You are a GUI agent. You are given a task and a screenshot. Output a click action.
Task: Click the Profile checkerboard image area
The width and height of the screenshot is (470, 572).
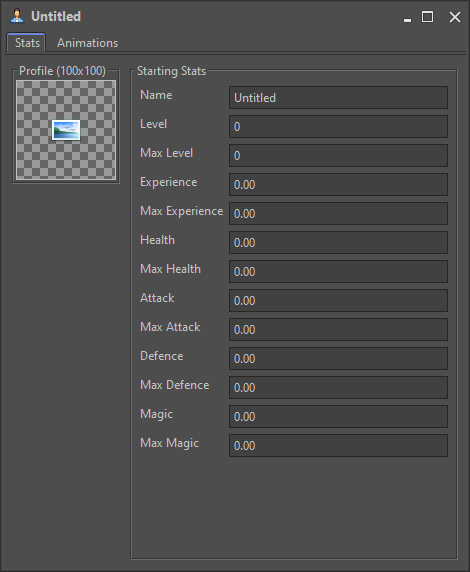pyautogui.click(x=66, y=130)
